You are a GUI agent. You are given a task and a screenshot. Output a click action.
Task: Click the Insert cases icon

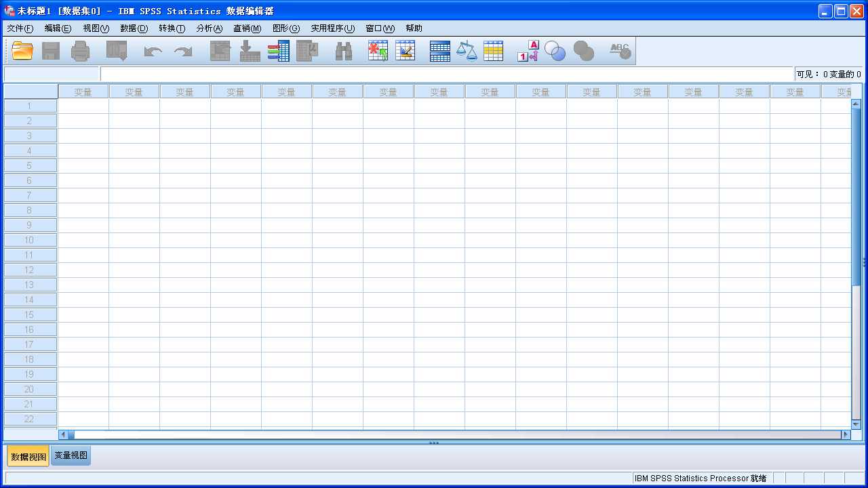[378, 51]
